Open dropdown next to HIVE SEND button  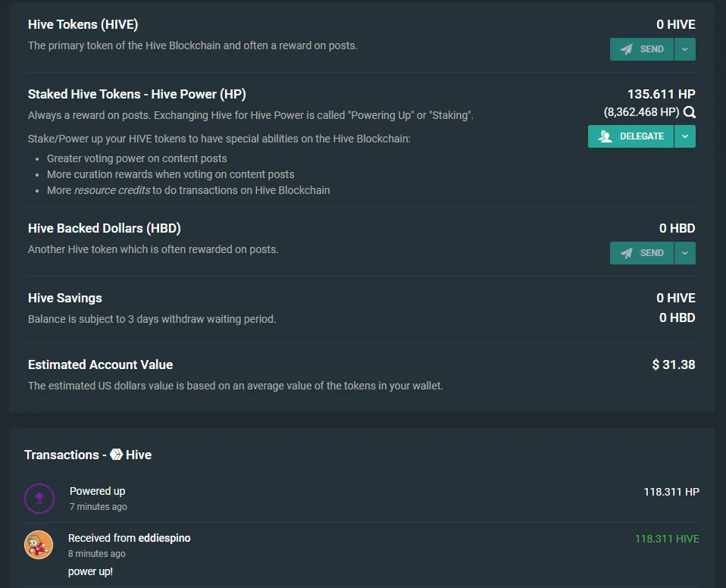(685, 49)
